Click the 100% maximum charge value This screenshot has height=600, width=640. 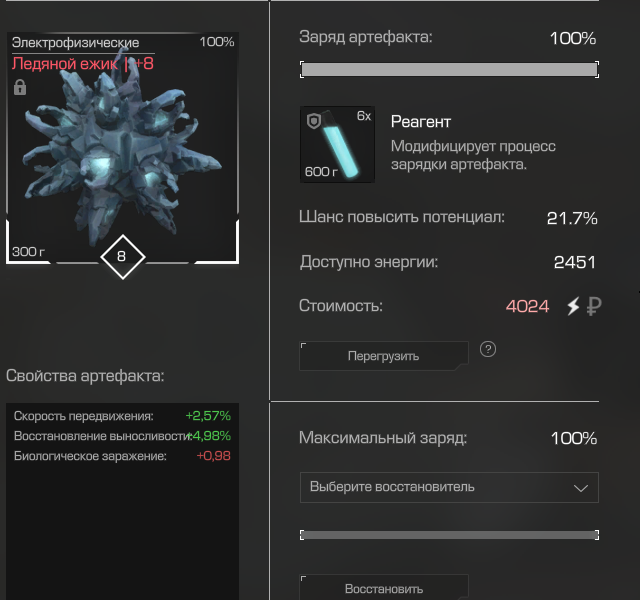[574, 438]
